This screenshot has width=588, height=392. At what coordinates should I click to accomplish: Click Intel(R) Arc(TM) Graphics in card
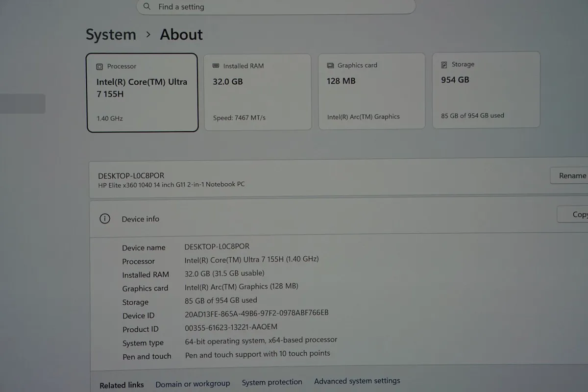pos(364,117)
